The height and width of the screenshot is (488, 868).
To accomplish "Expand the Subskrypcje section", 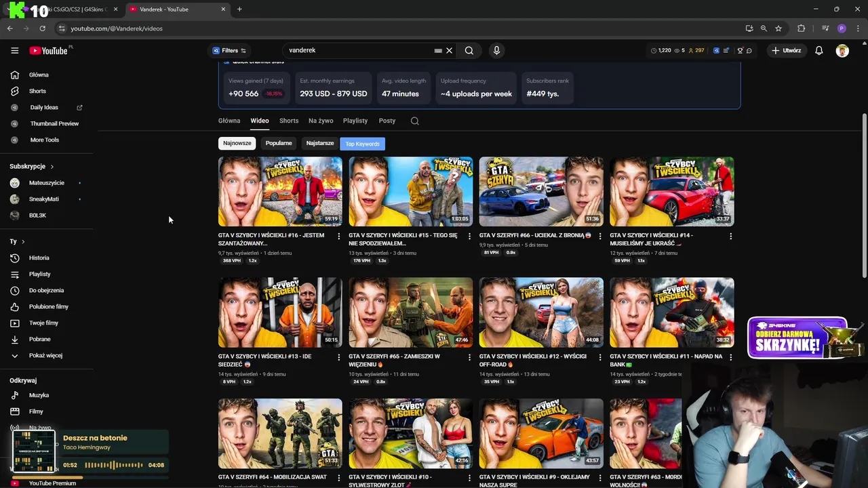I will pyautogui.click(x=32, y=166).
